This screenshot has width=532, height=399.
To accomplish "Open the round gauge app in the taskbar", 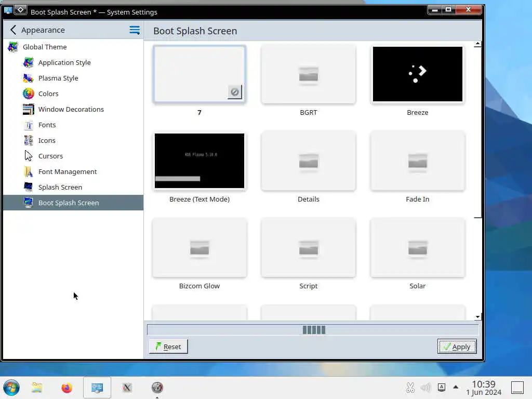I will (157, 388).
